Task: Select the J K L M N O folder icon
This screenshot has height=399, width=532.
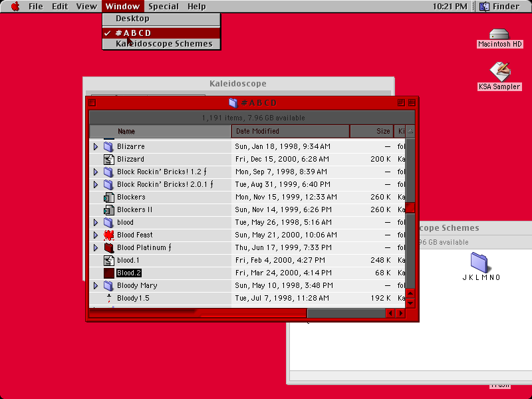Action: coord(479,262)
